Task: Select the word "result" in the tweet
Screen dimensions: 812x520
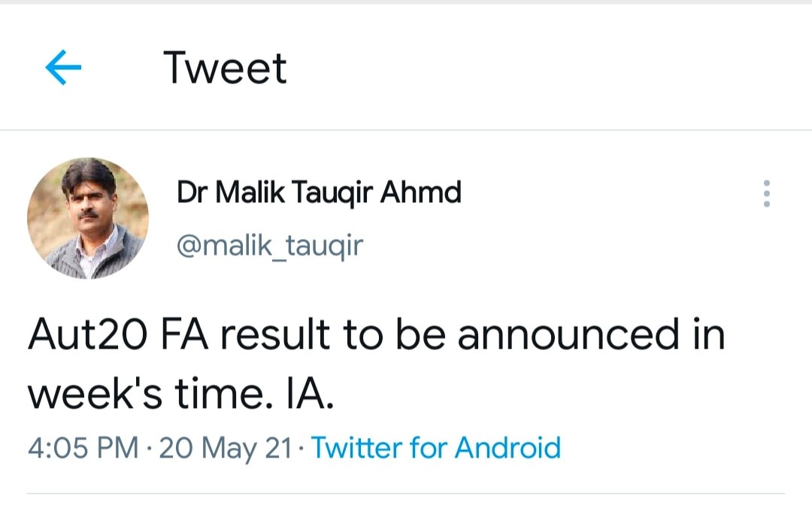Action: tap(275, 334)
